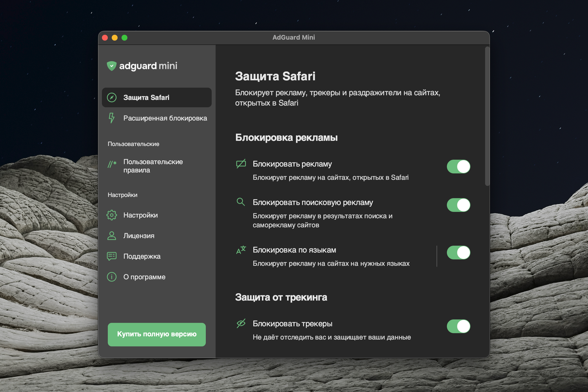The image size is (588, 392).
Task: Click the description 'Не даёт отследить вас и защищает ваши данные'
Action: [332, 337]
